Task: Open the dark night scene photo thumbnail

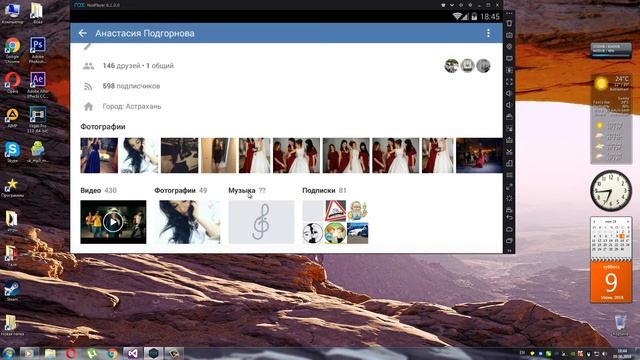Action: pos(479,155)
